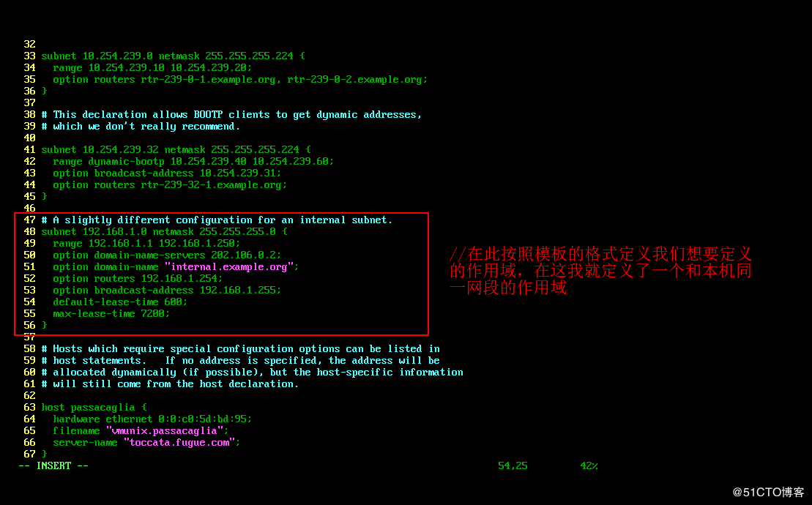This screenshot has height=505, width=812.
Task: Click option routers 192.168.1.254 line
Action: click(x=138, y=279)
